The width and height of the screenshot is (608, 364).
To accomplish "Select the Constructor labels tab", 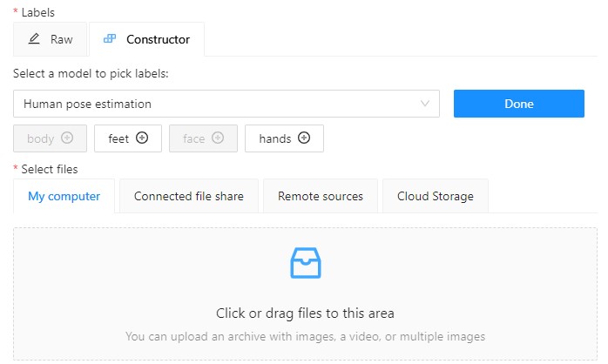I will [146, 39].
